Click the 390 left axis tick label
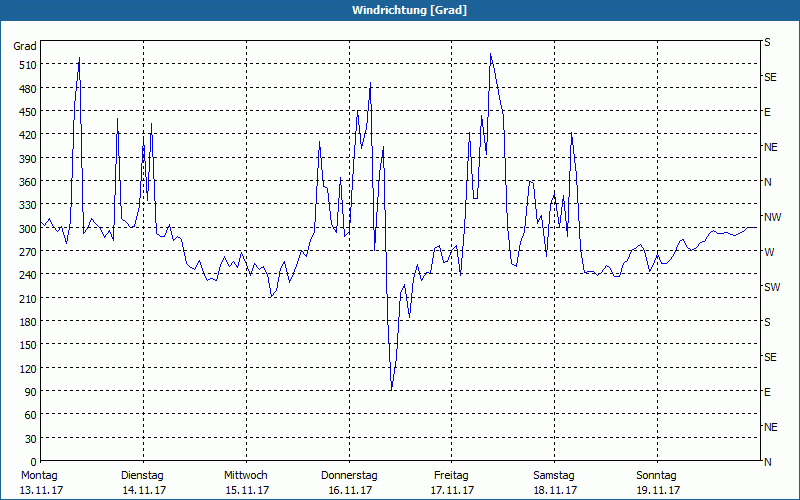 pyautogui.click(x=28, y=159)
